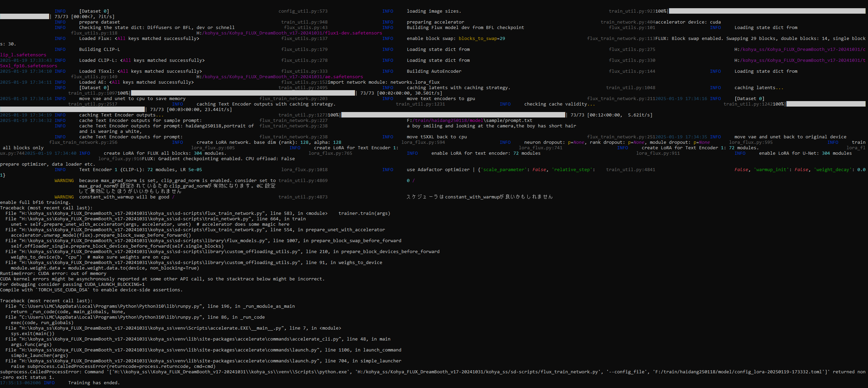The width and height of the screenshot is (868, 388).
Task: Click 'enable full bf16 training.' line
Action: click(35, 203)
